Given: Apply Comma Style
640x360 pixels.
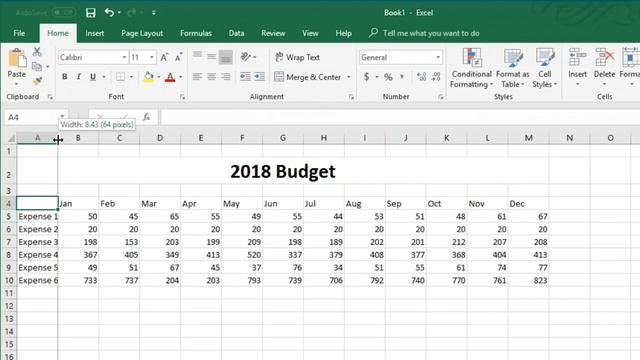Looking at the screenshot, I should (x=402, y=77).
